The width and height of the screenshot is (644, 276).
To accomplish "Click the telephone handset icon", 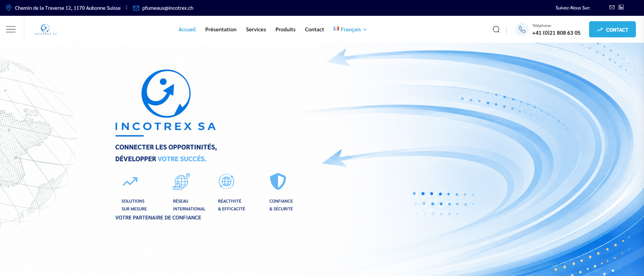I will coord(522,29).
